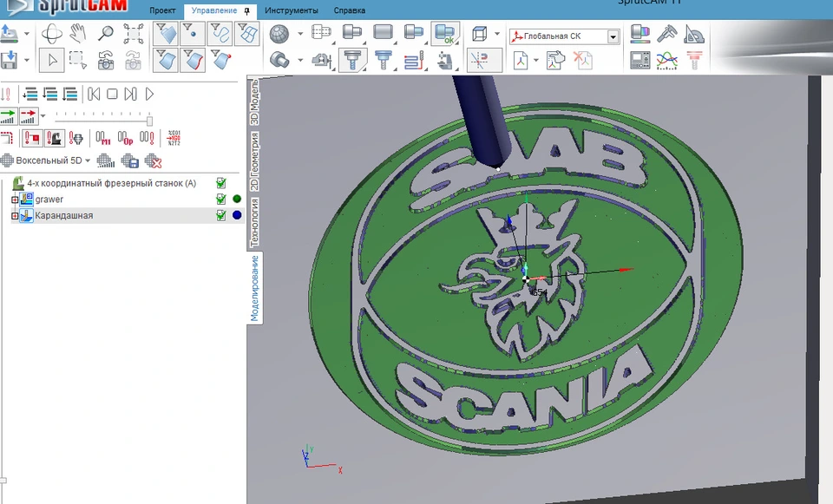The width and height of the screenshot is (833, 504).
Task: Toggle the curve selection filter
Action: click(x=220, y=34)
